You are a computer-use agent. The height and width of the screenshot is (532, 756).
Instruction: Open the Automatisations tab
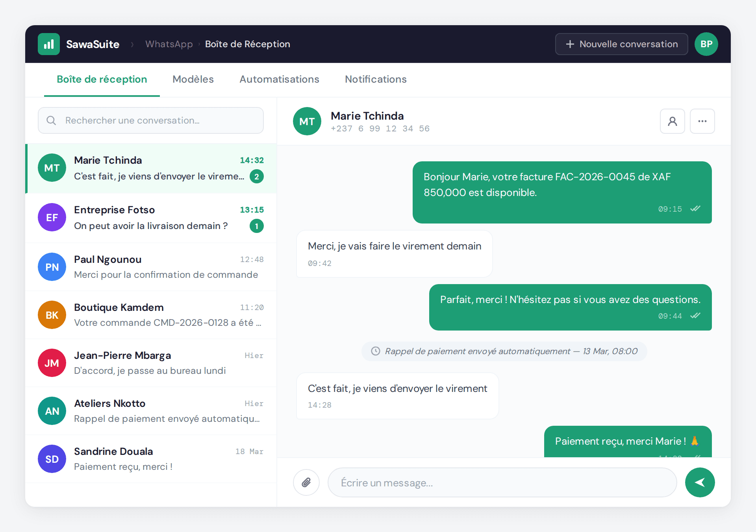click(x=279, y=79)
